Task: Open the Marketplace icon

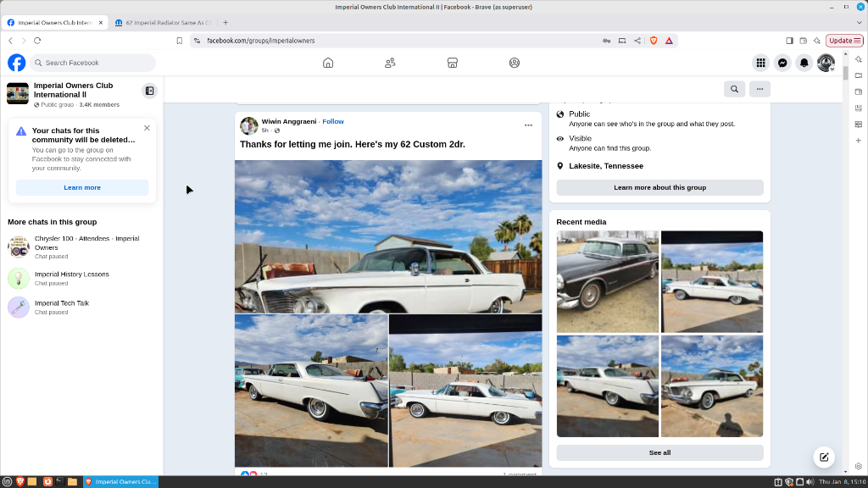Action: coord(452,63)
